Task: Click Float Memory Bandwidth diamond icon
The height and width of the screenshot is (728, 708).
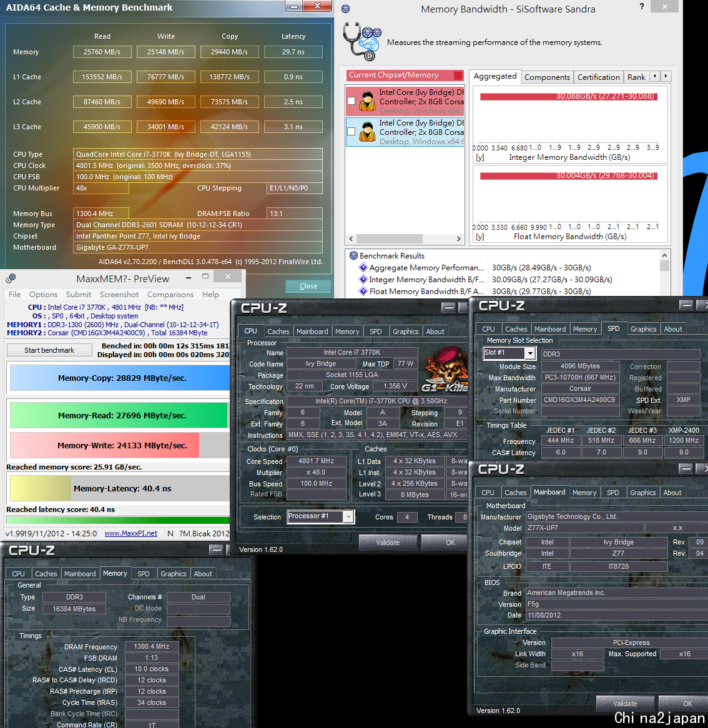Action: coord(363,291)
